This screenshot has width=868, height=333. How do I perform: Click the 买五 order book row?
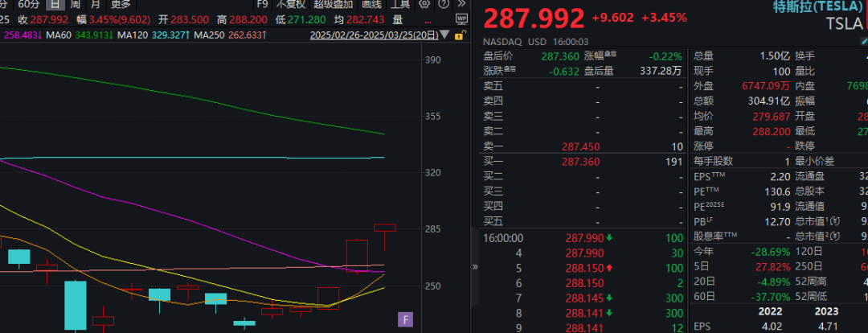(x=583, y=222)
